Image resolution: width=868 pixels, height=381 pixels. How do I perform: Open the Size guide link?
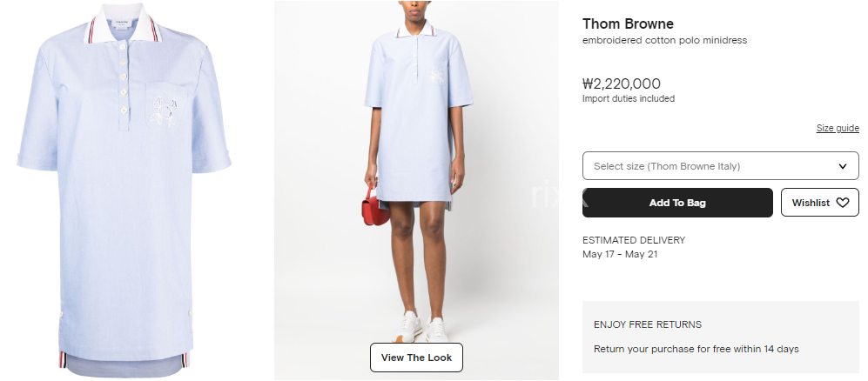pyautogui.click(x=838, y=128)
